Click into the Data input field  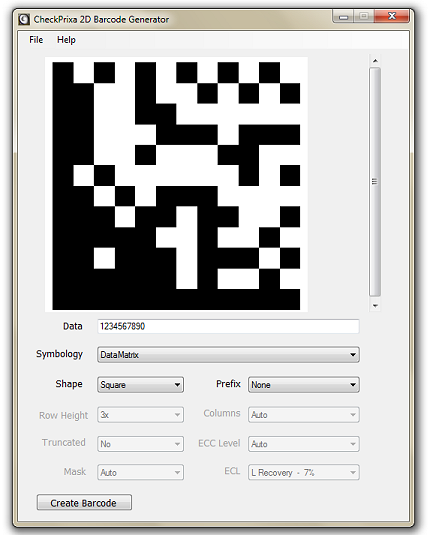click(228, 326)
